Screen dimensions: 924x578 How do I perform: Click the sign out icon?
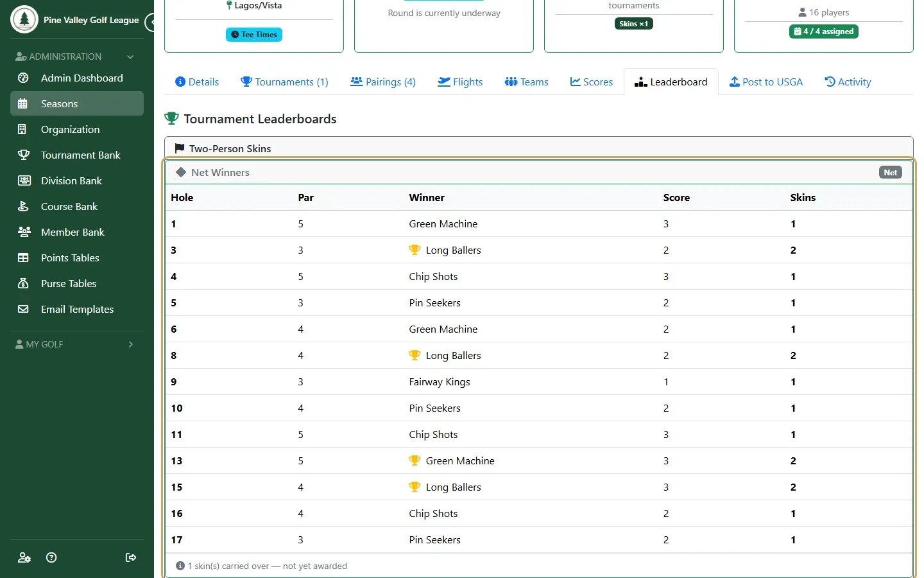[131, 557]
